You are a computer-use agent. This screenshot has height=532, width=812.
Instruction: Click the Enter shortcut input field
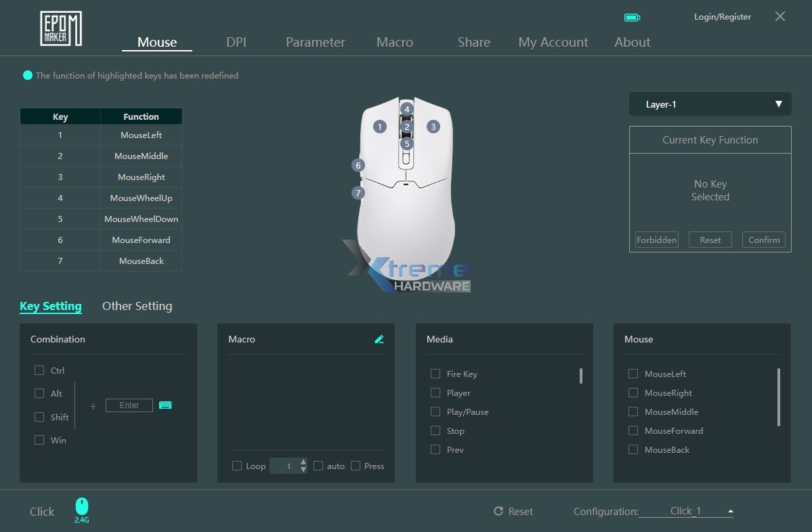point(129,405)
